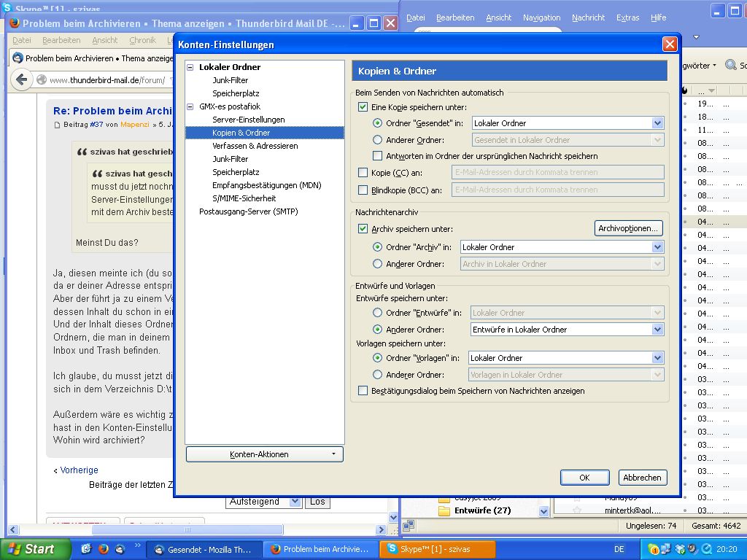Switch to Problem beim Archivieren taskbar window
The height and width of the screenshot is (560, 747).
coord(320,549)
